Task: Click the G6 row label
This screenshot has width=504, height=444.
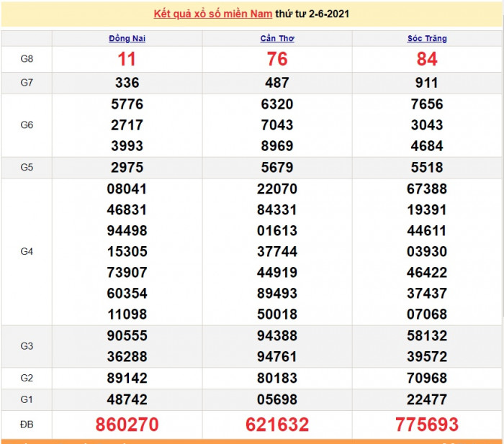Action: click(x=27, y=124)
